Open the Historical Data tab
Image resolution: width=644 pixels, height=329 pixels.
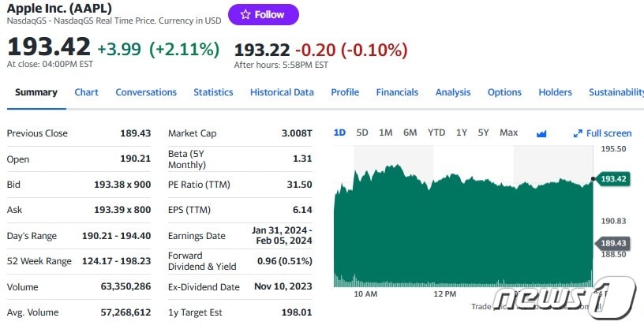tap(282, 92)
